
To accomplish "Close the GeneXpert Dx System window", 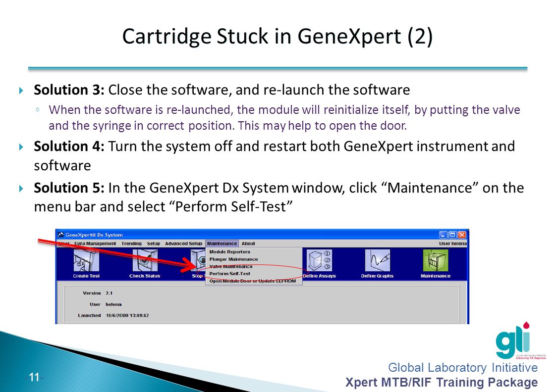I will [x=462, y=235].
